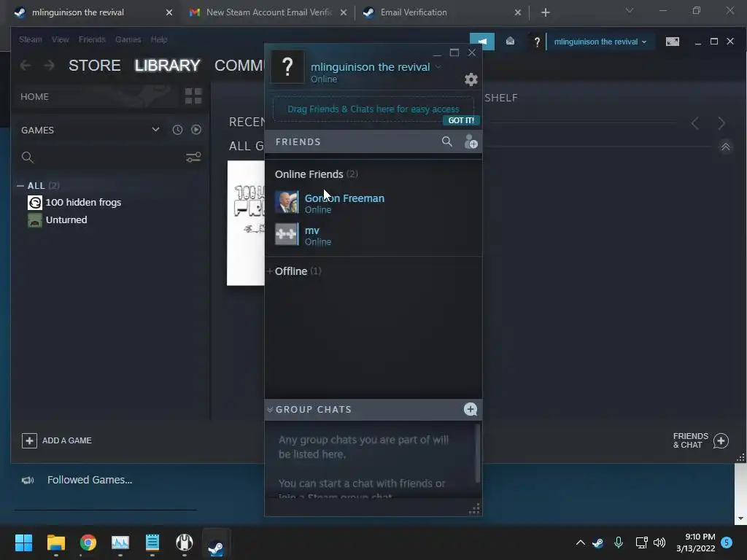Open taskbar clock 9:10 PM
Screen dimensions: 747x560
[x=695, y=542]
